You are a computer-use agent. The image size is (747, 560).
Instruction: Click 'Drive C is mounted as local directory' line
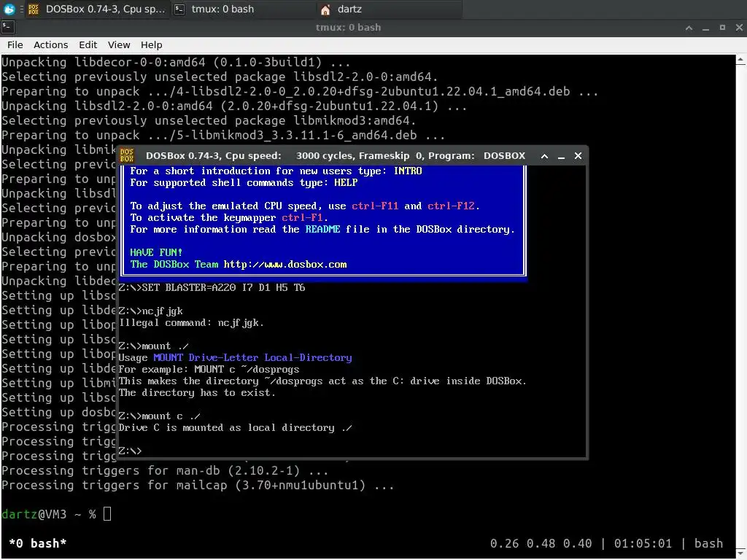pyautogui.click(x=236, y=427)
